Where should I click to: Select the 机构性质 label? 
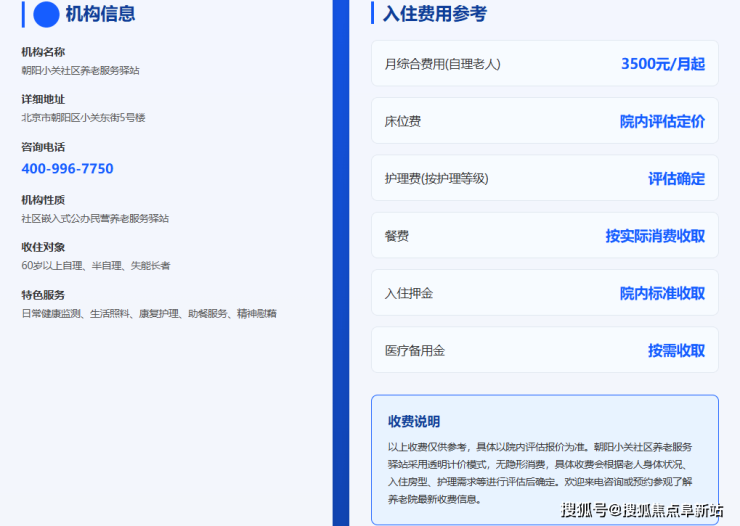coord(43,200)
